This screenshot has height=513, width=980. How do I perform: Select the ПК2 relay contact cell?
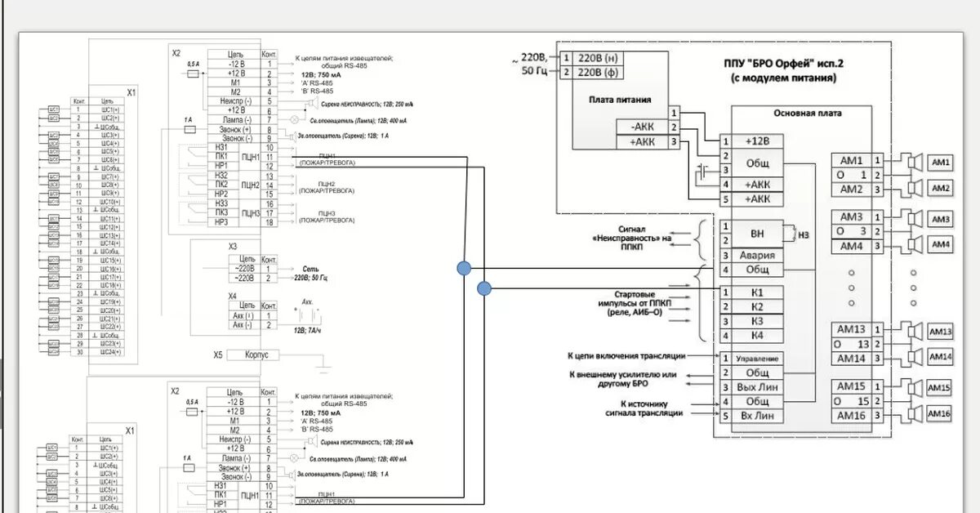pyautogui.click(x=221, y=185)
